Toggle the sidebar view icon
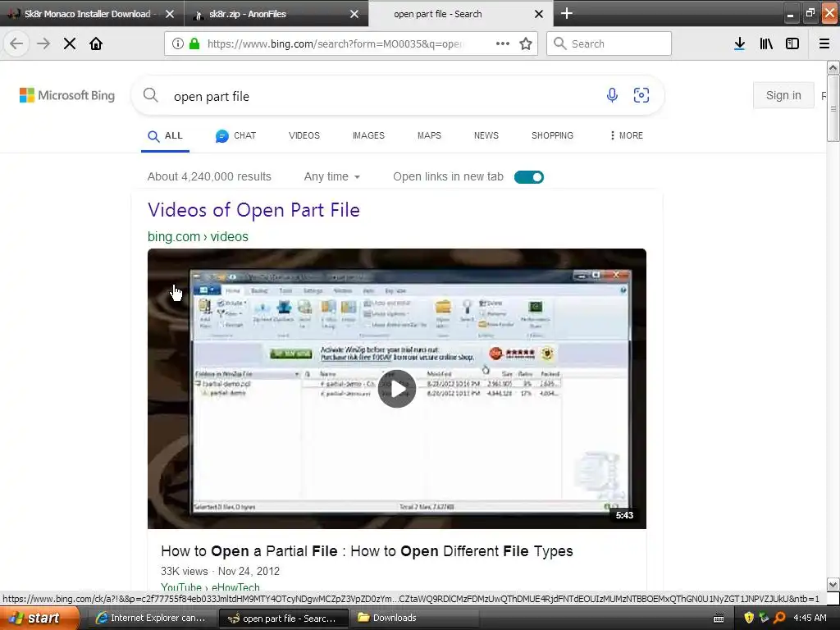The image size is (840, 630). [x=792, y=44]
